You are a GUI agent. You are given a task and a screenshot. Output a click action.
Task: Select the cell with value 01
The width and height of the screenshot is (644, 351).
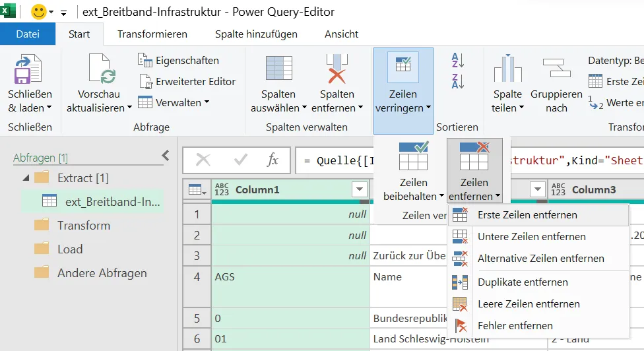[290, 338]
